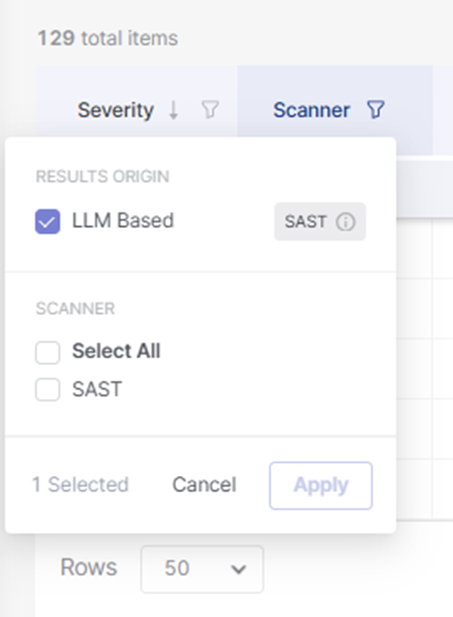
Task: Click the info icon beside SAST badge
Action: (x=346, y=222)
